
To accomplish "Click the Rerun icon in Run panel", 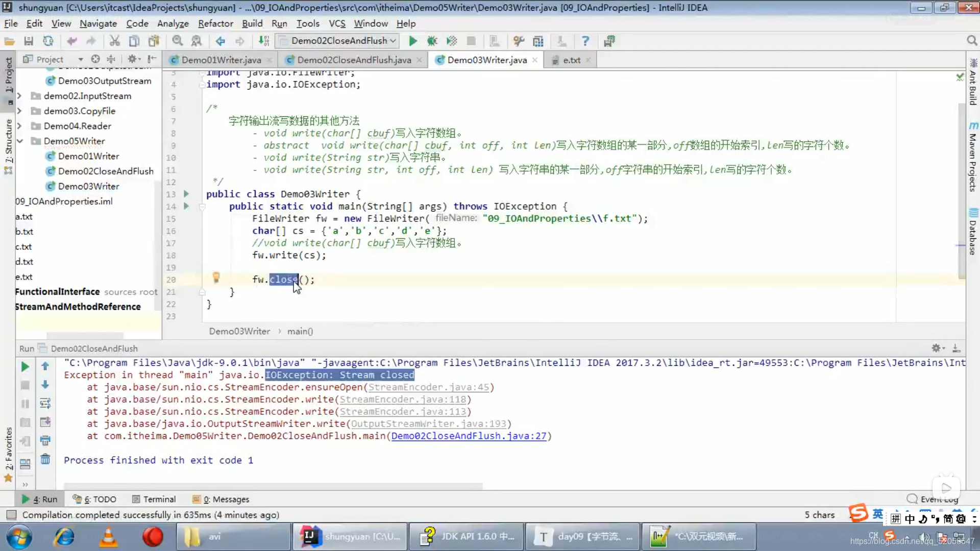I will [x=24, y=366].
